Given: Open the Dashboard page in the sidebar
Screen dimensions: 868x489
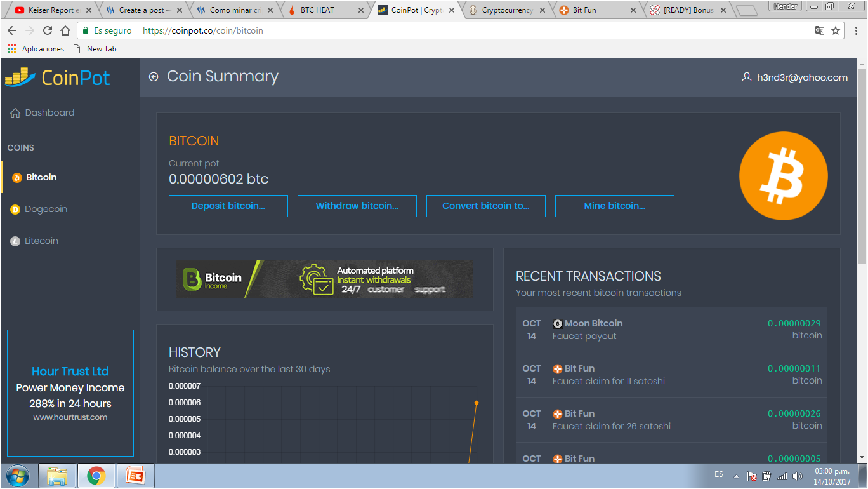Looking at the screenshot, I should point(43,112).
